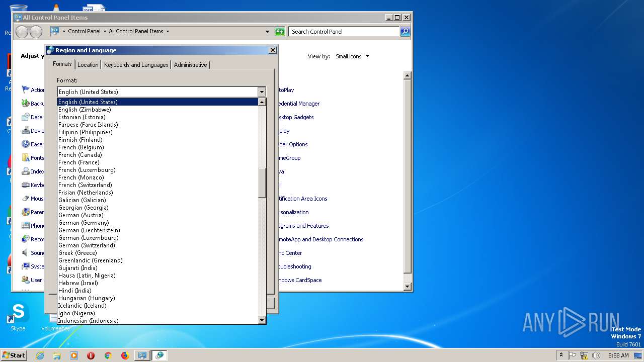This screenshot has width=644, height=362.
Task: Select English (Zimbabwe) format
Action: 157,110
